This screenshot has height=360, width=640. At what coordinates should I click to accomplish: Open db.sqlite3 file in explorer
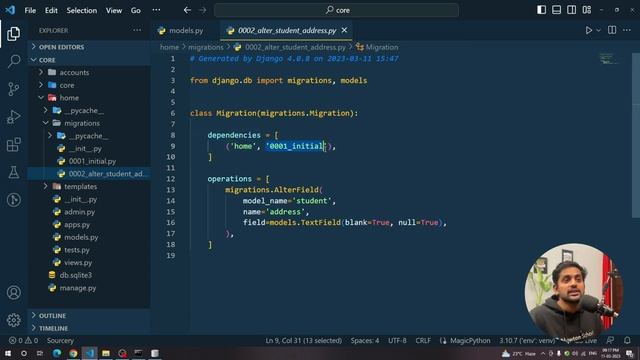click(x=76, y=275)
